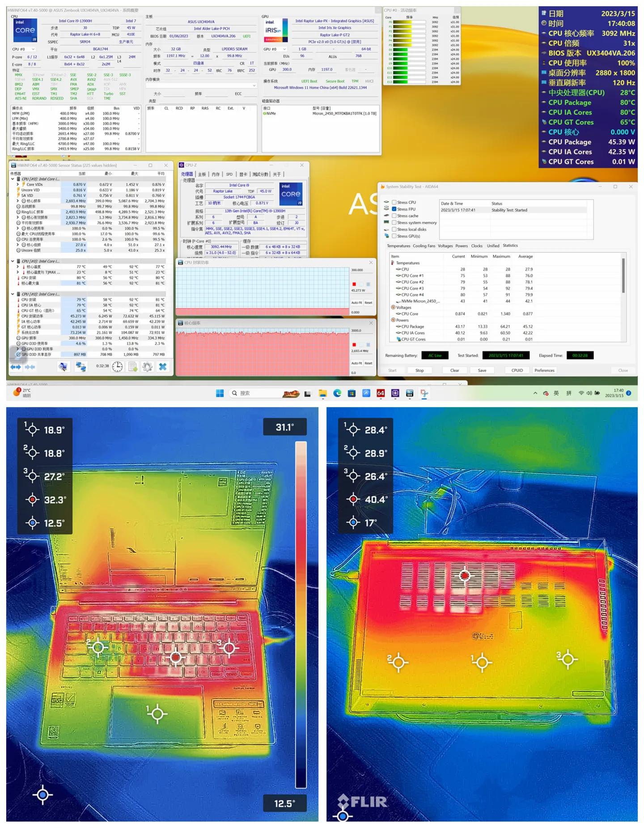The image size is (644, 828).
Task: Click the networked computers icon in HWiNFO toolbar
Action: [x=80, y=367]
